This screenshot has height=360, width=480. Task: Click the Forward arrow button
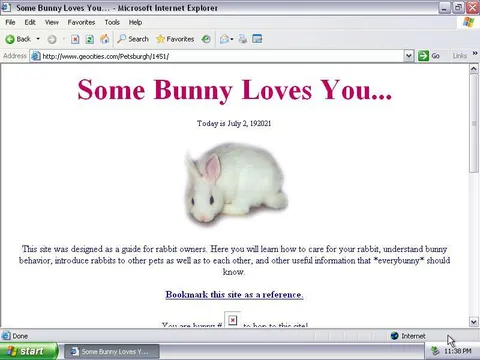pyautogui.click(x=52, y=39)
